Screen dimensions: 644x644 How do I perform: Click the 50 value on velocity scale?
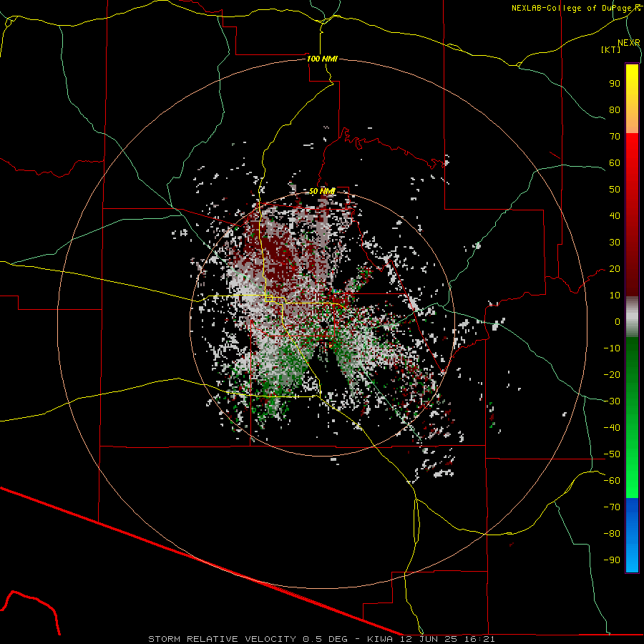coord(615,190)
